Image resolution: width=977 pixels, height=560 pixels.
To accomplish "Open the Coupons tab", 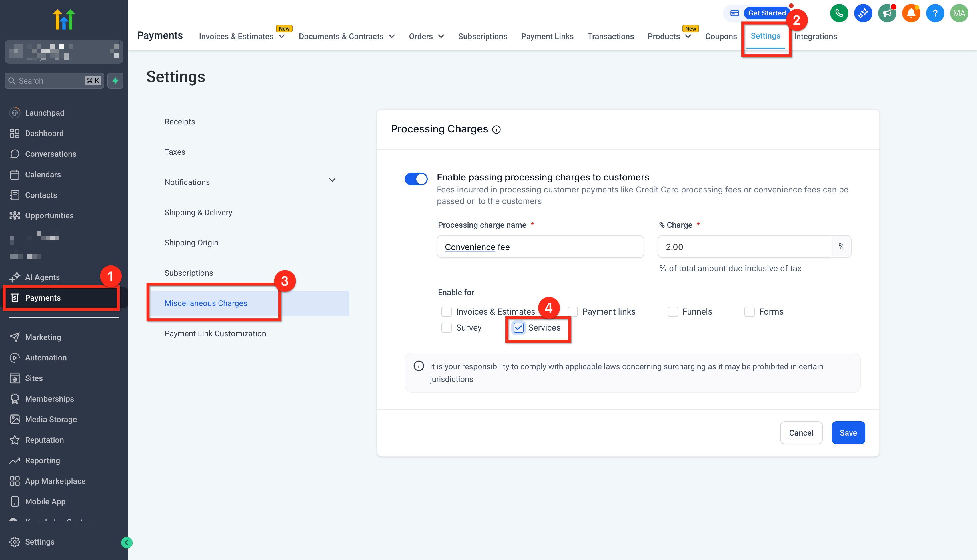I will [721, 36].
